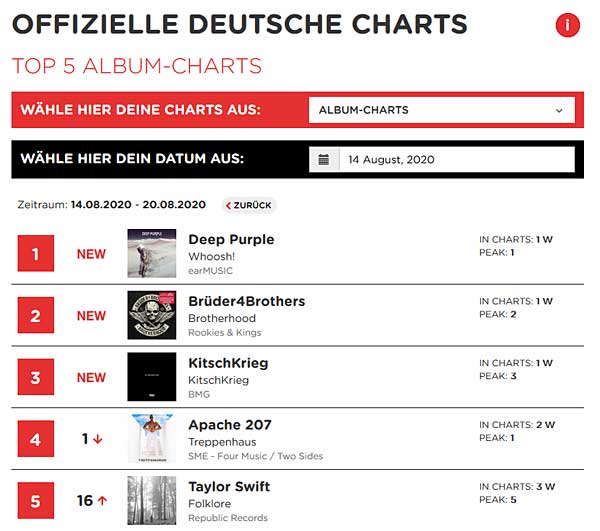The width and height of the screenshot is (600, 531).
Task: Click Apache 207's down-arrow trend indicator
Action: coord(97,439)
